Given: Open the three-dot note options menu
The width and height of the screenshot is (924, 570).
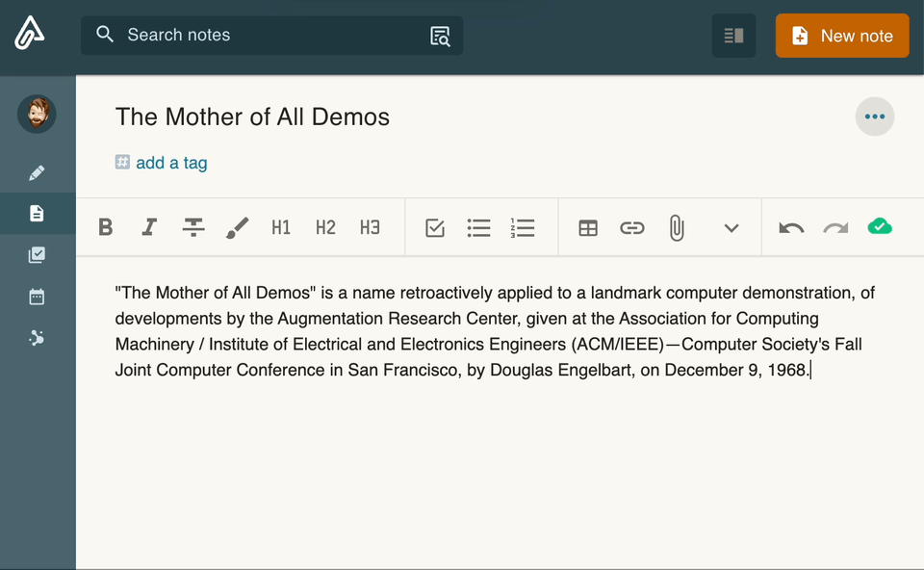Looking at the screenshot, I should (875, 117).
